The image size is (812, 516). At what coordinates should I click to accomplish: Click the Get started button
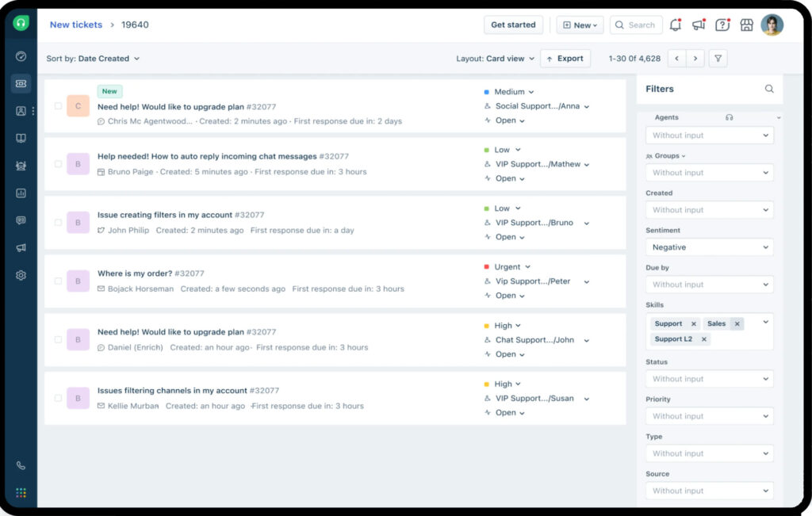(x=513, y=25)
